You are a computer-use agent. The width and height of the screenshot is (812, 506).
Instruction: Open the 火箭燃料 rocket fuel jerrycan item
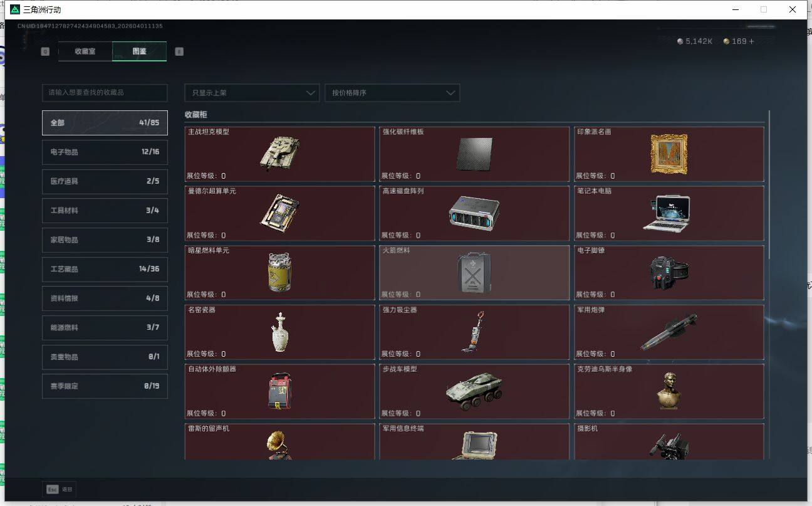tap(474, 273)
